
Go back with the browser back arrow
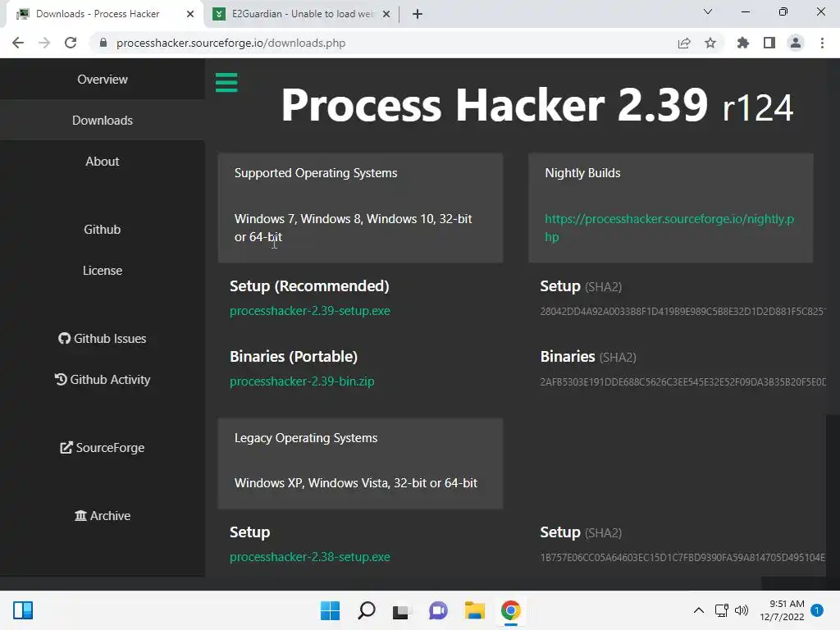pos(18,43)
